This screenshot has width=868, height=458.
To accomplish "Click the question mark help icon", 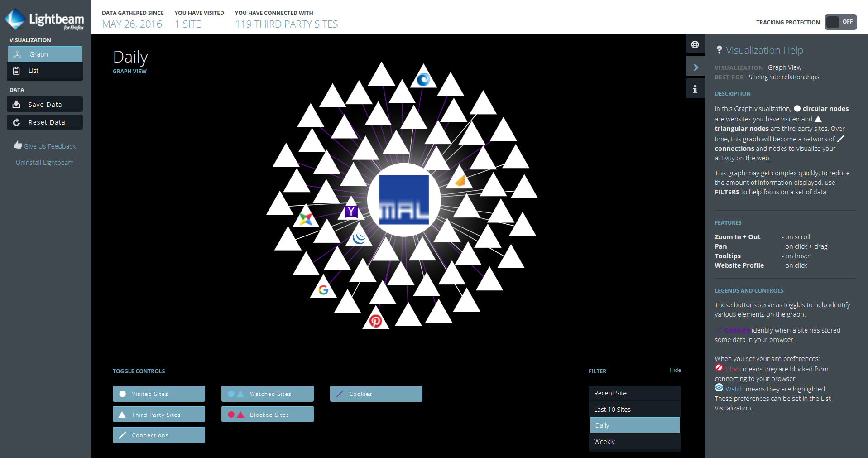I will click(719, 50).
